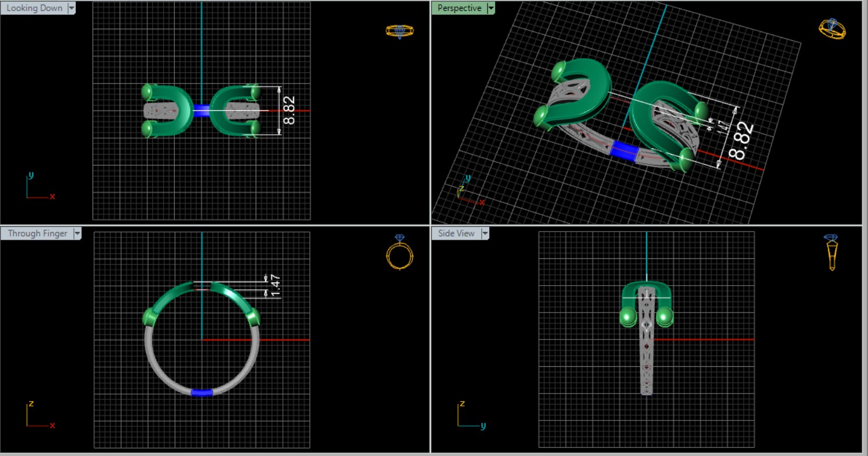Click the Side View viewport title
This screenshot has height=456, width=868.
coord(456,233)
